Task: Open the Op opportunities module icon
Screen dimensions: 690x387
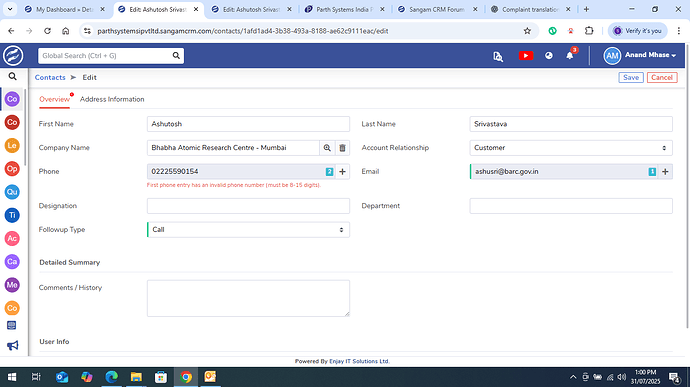Action: 12,169
